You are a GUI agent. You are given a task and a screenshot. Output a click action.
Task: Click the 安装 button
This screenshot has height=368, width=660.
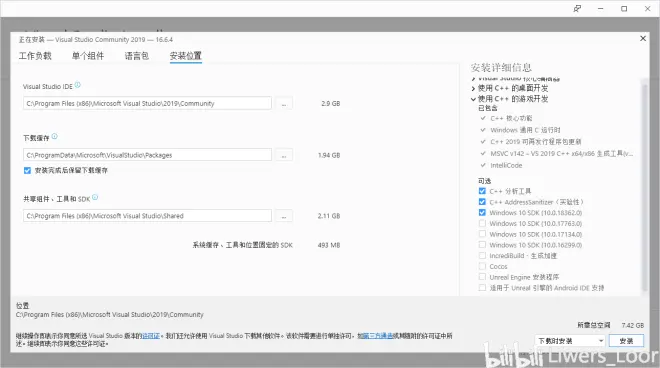pos(626,341)
